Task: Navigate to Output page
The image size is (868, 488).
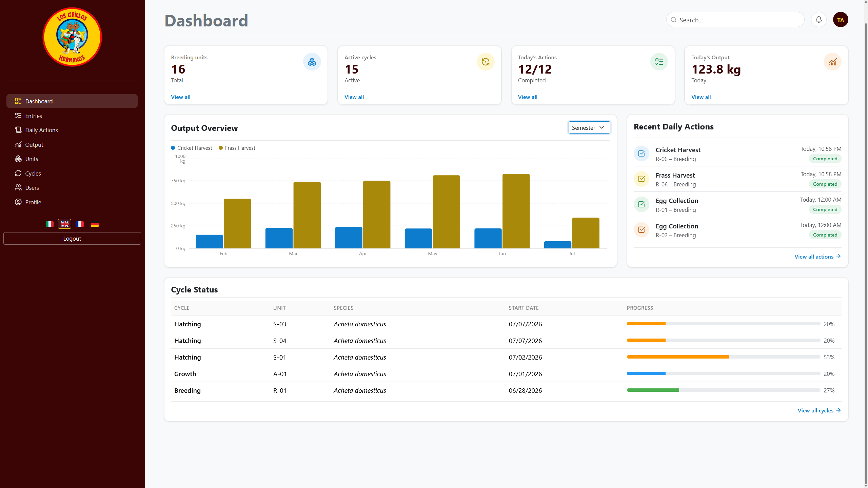Action: (x=72, y=144)
